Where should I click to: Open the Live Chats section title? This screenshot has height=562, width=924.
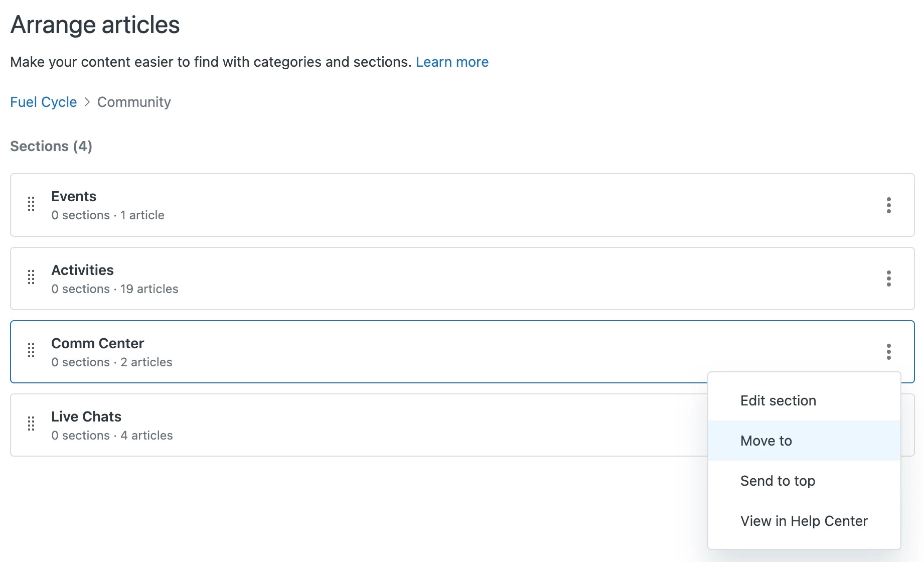click(x=86, y=416)
